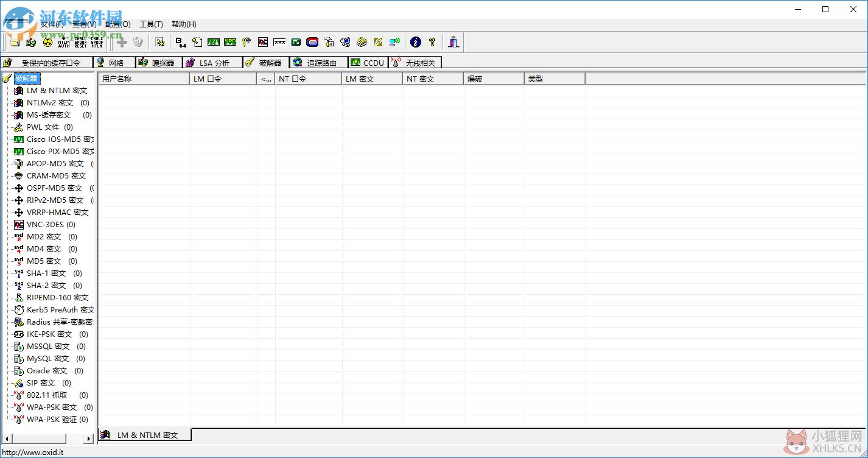The width and height of the screenshot is (868, 458).
Task: Select Cisco IOS-MD5 tree entry
Action: click(x=60, y=139)
